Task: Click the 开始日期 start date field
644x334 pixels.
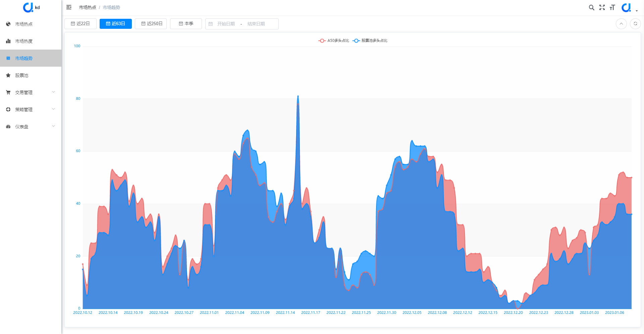Action: [226, 24]
